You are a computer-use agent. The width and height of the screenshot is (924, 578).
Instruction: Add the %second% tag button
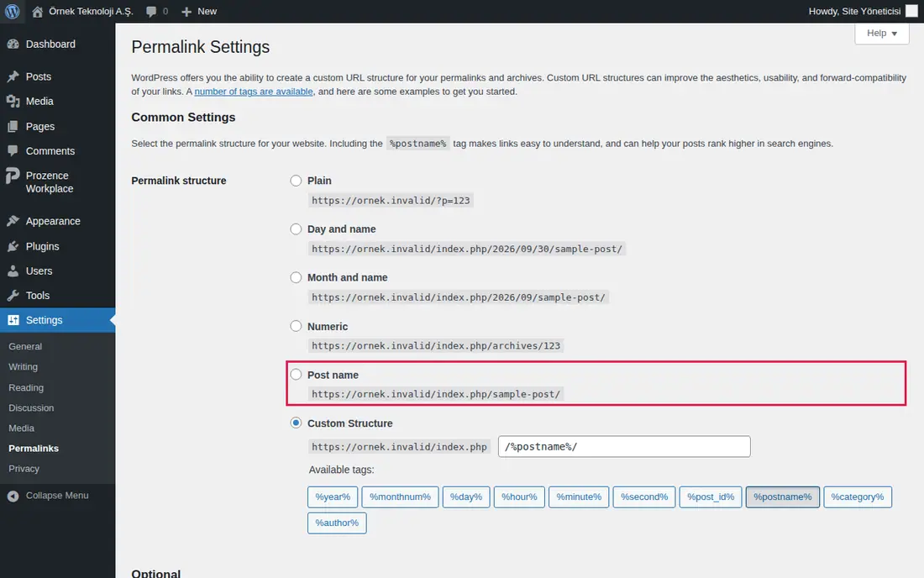pos(644,497)
